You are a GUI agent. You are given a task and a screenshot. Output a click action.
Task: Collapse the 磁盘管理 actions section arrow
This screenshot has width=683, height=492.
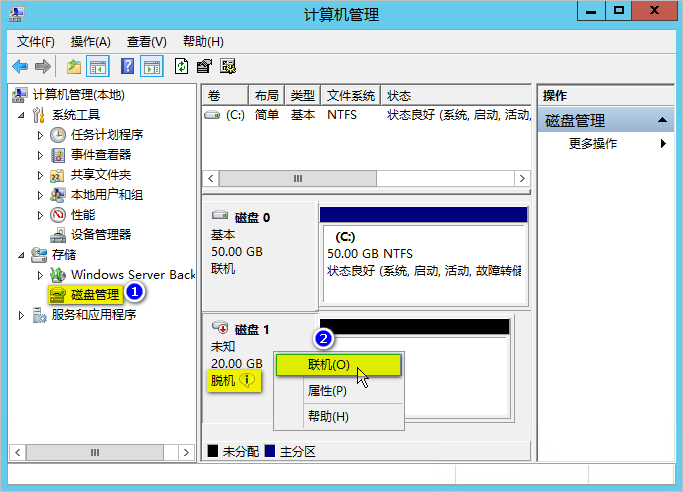pyautogui.click(x=662, y=120)
